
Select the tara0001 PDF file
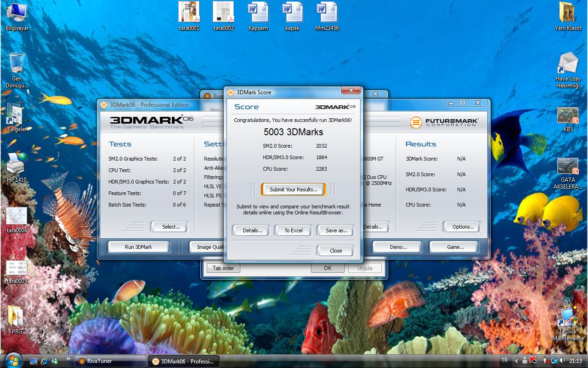tap(189, 16)
